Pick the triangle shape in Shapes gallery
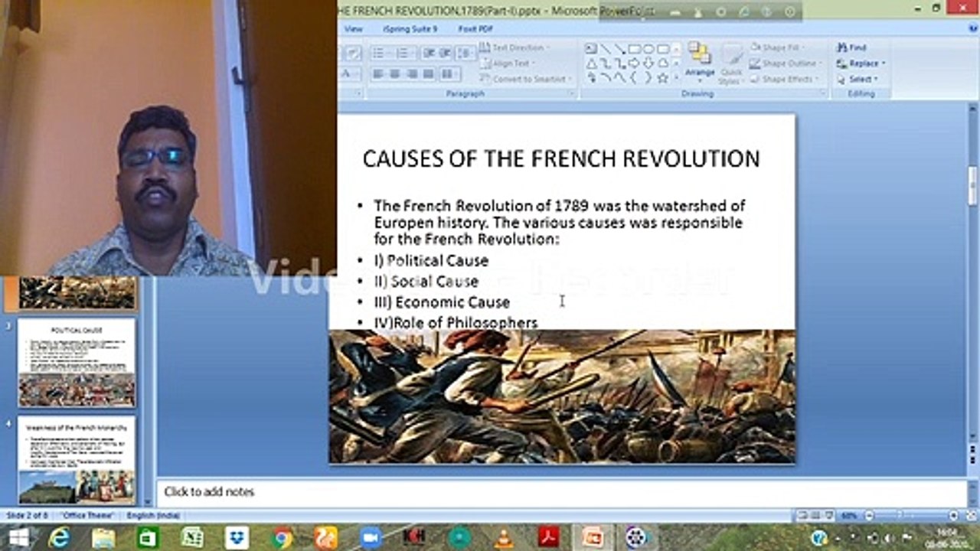Viewport: 980px width, 551px height. click(591, 64)
